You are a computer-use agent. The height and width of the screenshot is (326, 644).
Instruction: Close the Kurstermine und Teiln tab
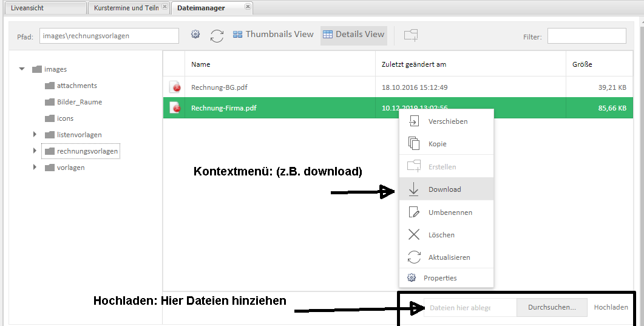tap(164, 7)
